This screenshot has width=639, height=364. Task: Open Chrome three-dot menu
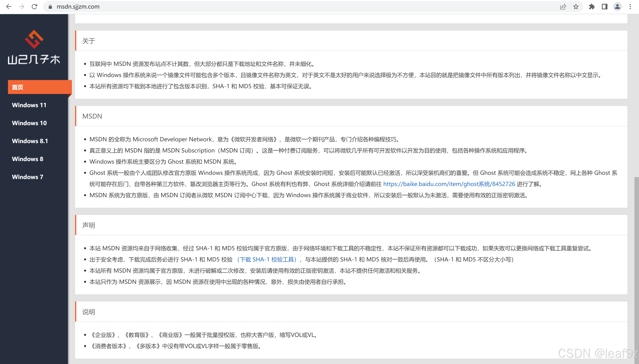tap(630, 7)
